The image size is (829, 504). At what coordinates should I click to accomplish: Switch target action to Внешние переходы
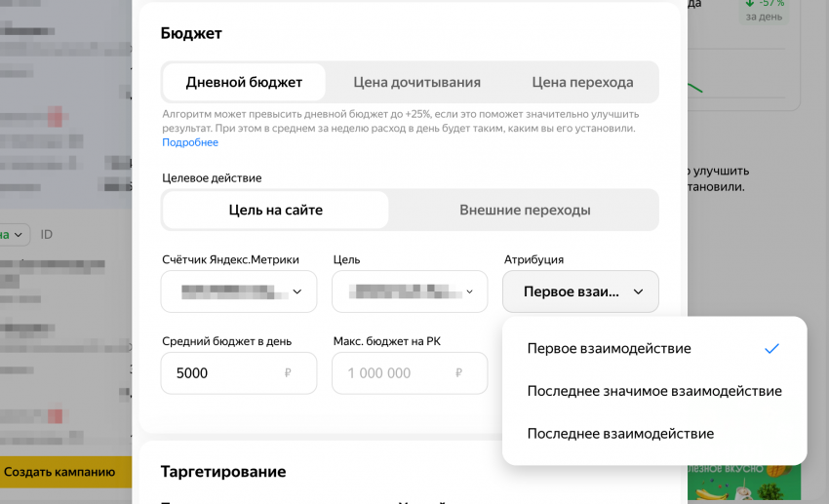click(525, 210)
